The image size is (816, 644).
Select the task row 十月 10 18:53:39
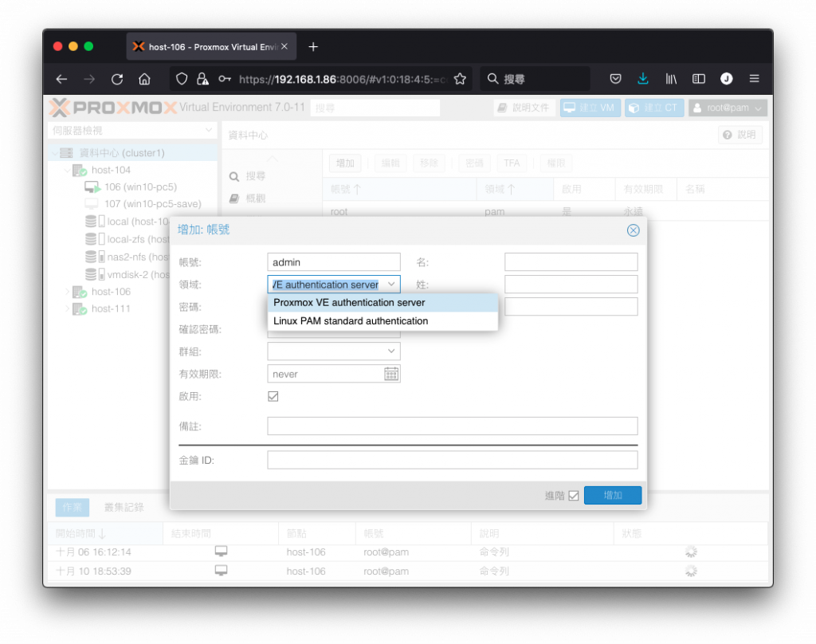407,571
